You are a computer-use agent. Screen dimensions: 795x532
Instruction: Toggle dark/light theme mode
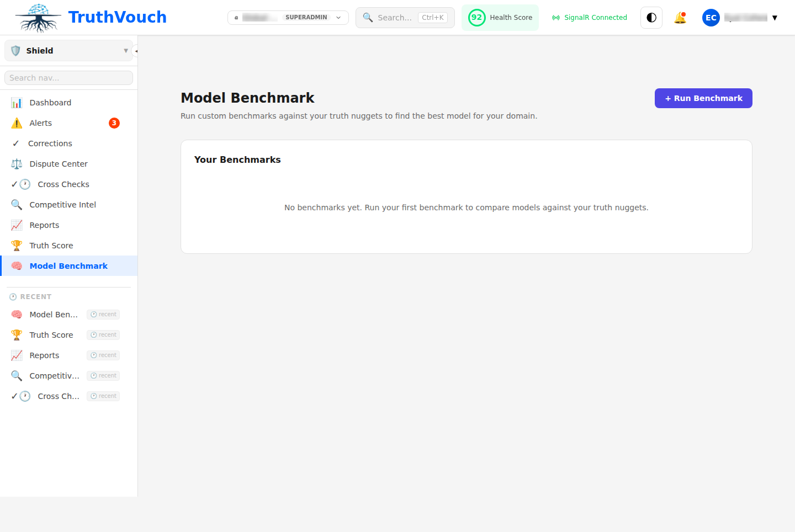pos(651,18)
